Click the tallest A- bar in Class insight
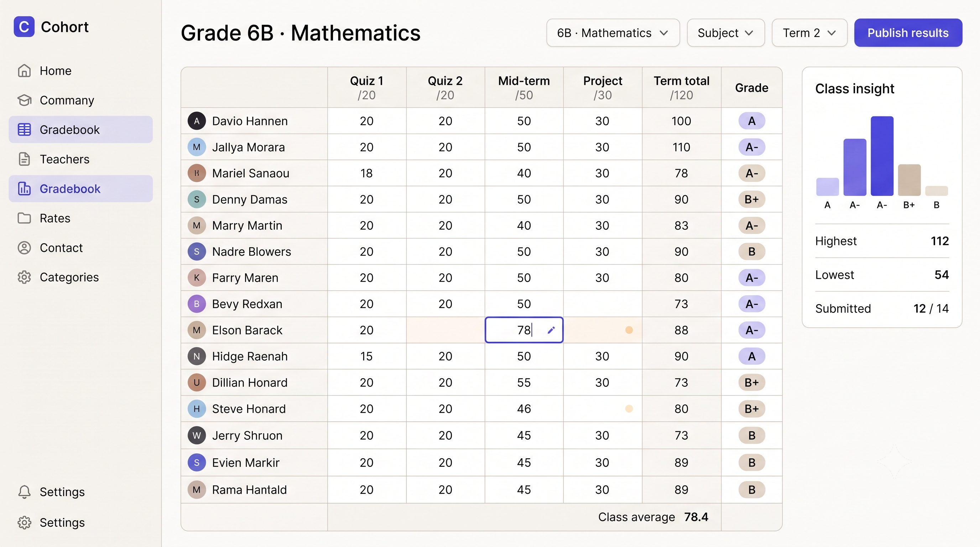 (x=882, y=156)
